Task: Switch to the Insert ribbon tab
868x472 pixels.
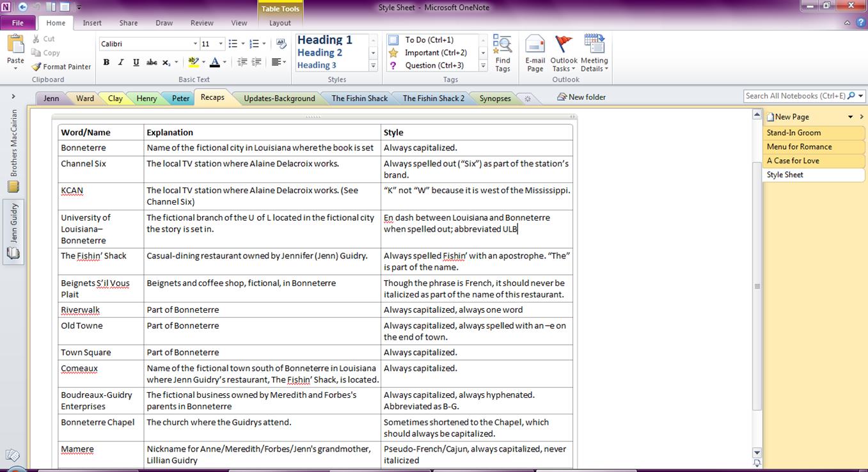Action: tap(92, 23)
